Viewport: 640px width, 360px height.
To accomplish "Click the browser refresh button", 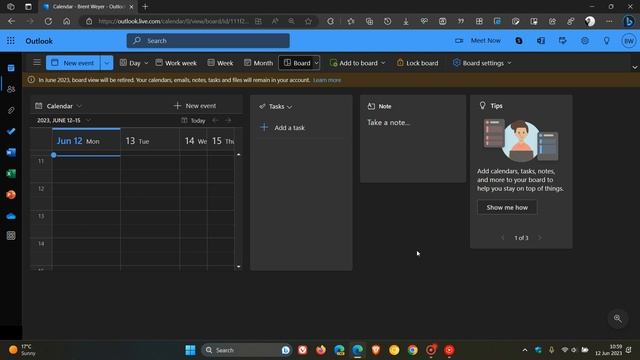I will coord(48,21).
